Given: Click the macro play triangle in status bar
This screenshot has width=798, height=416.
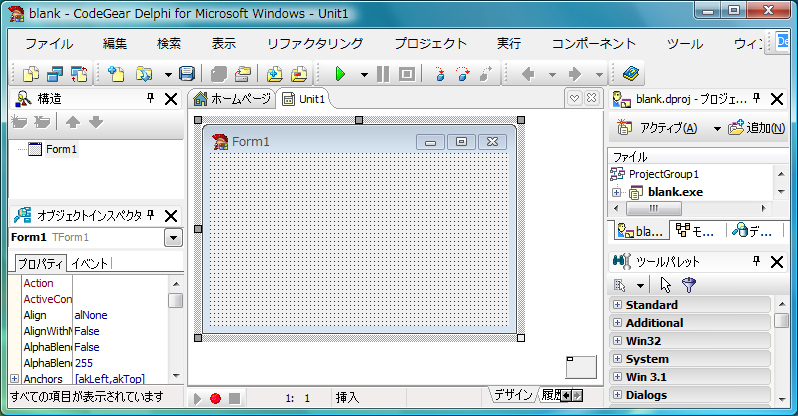Looking at the screenshot, I should tap(197, 399).
